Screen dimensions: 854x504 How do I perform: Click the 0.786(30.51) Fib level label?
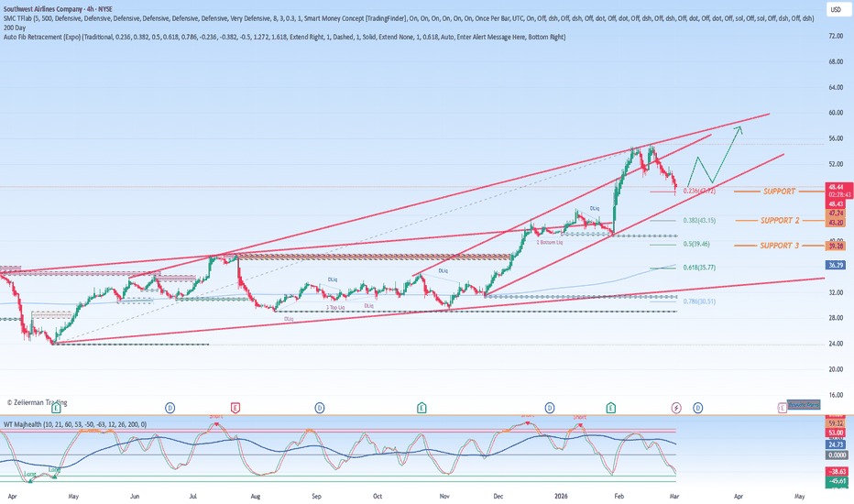click(x=699, y=301)
